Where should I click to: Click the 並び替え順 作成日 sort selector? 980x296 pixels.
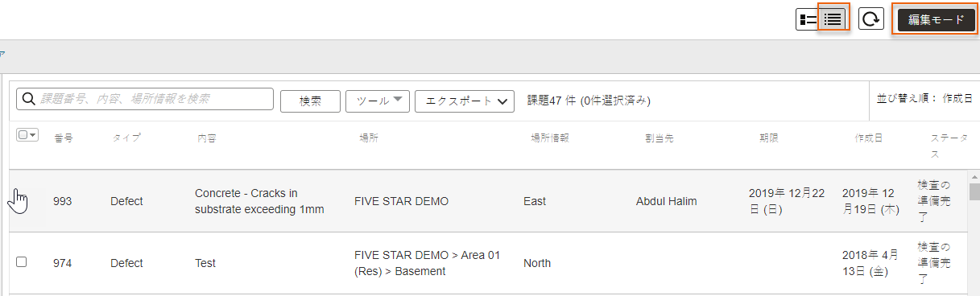pos(924,98)
